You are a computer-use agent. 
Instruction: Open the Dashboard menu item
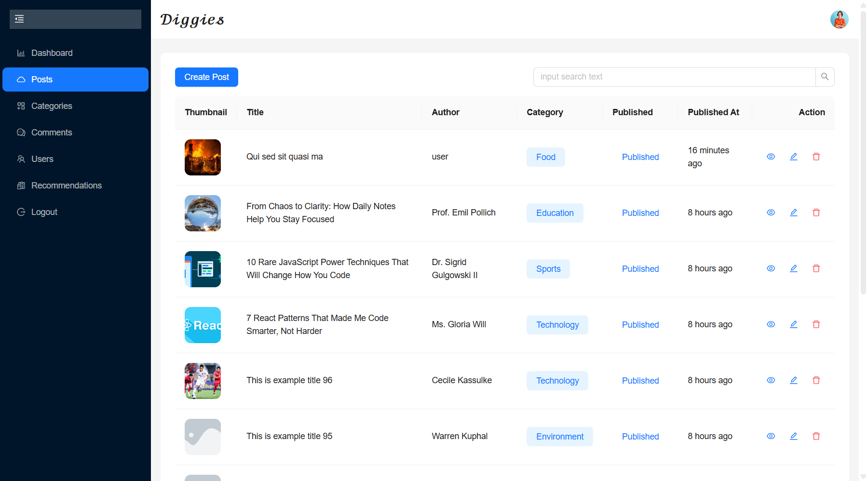[x=52, y=53]
